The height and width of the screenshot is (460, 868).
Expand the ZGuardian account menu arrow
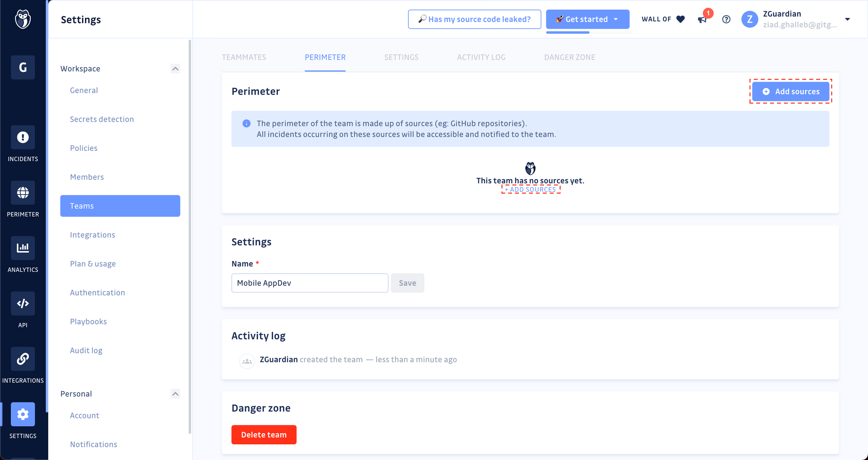847,19
